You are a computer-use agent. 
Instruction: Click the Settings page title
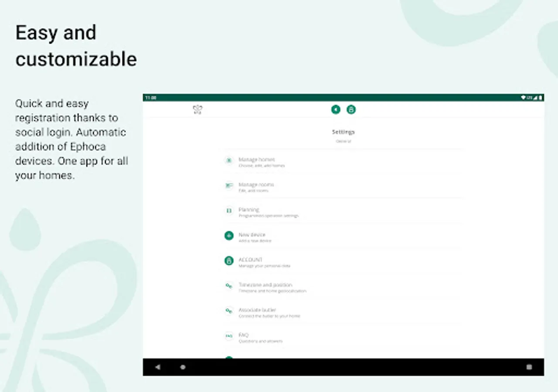coord(343,132)
